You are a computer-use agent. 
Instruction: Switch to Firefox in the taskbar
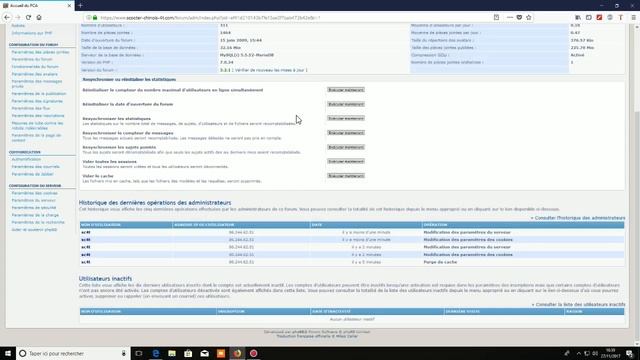(237, 353)
